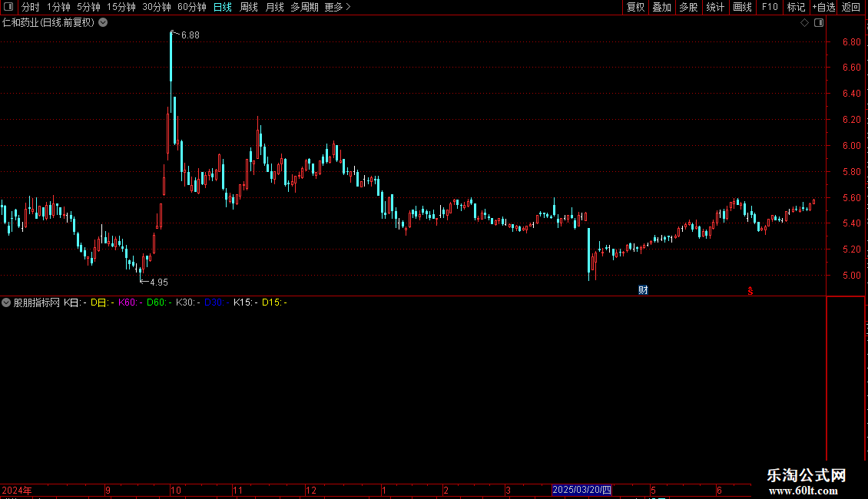
Task: Open the 股朋指标网 indicator dropdown
Action: pos(6,302)
